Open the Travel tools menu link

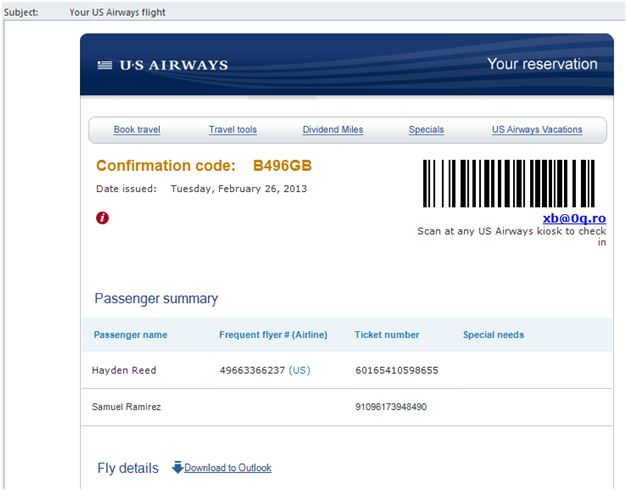click(233, 130)
